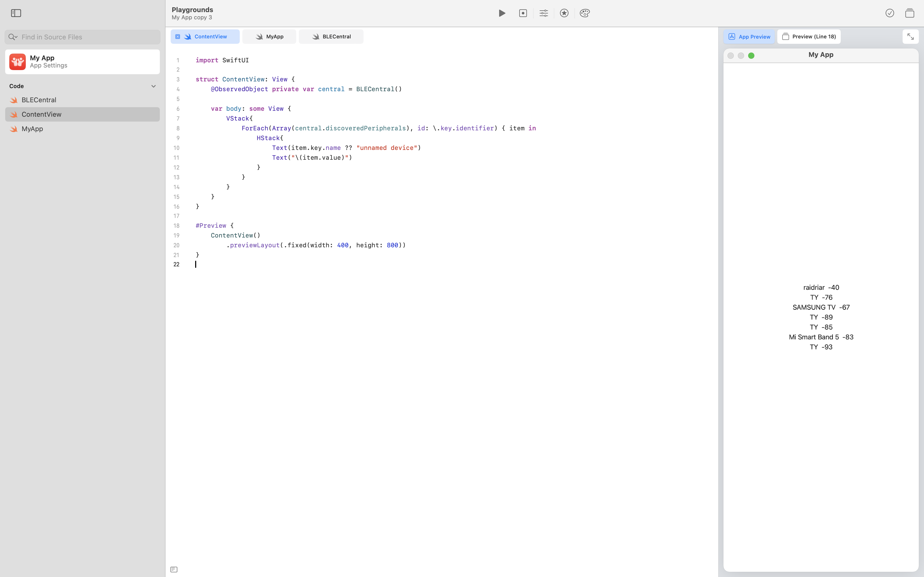Select the Preview (Line 18) tab
Image resolution: width=924 pixels, height=577 pixels.
pyautogui.click(x=809, y=37)
